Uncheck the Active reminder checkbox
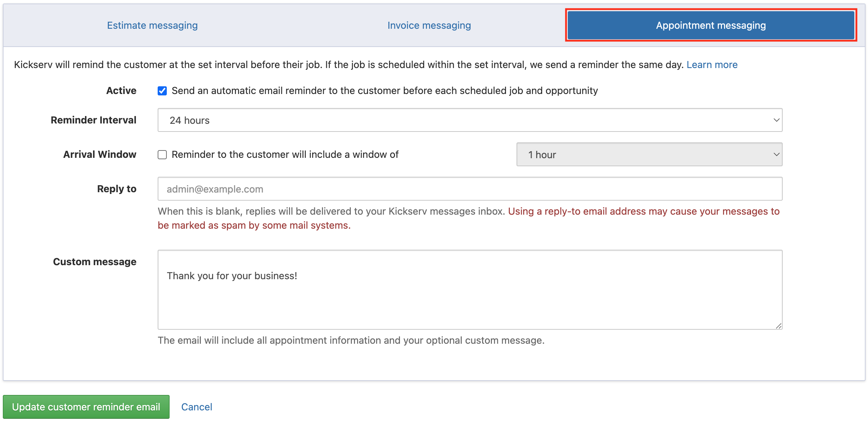 (x=162, y=91)
